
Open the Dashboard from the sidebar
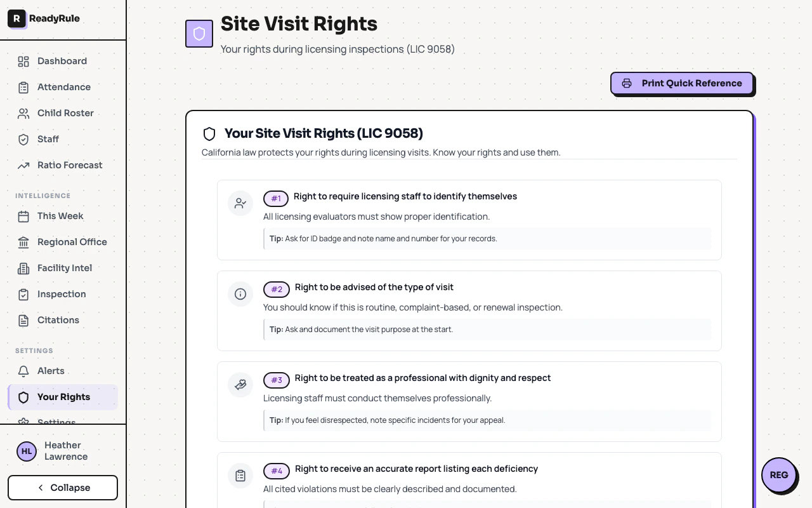[x=62, y=61]
